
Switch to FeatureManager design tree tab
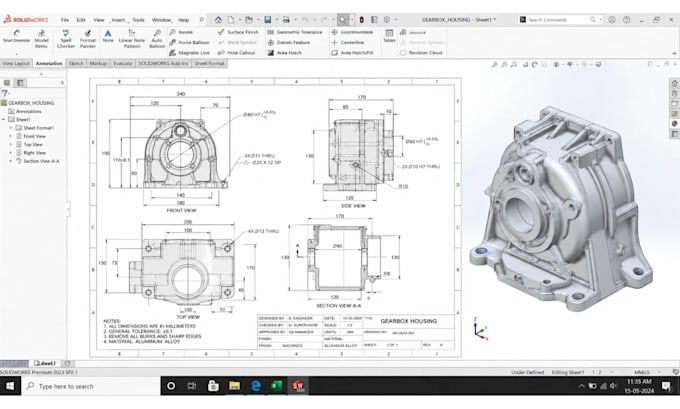[x=7, y=82]
